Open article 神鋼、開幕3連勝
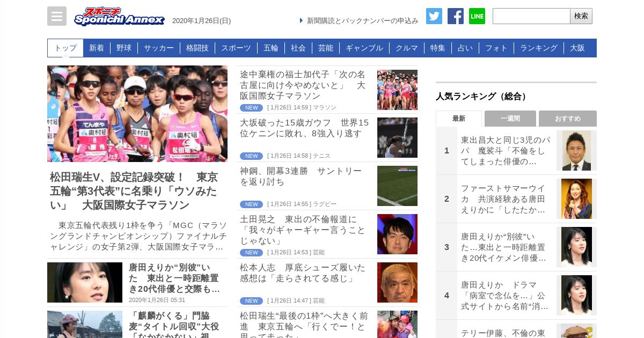This screenshot has height=338, width=644. (301, 176)
